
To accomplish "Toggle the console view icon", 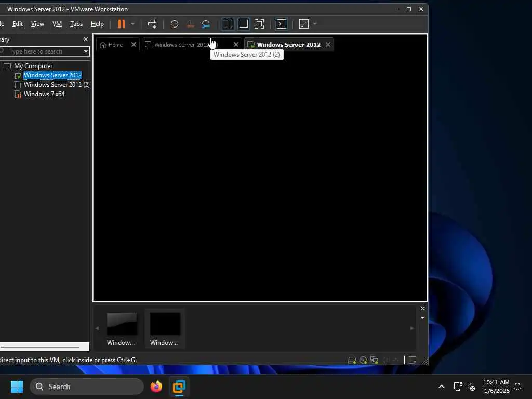I will coord(282,24).
